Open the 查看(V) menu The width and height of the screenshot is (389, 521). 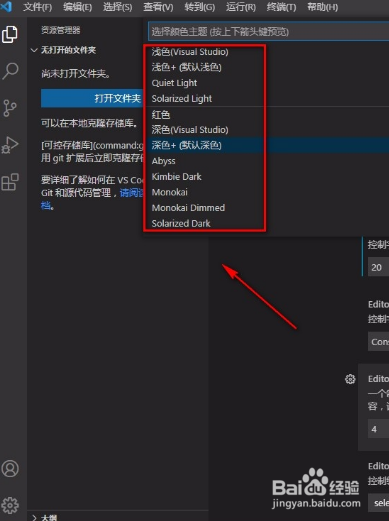tap(158, 7)
